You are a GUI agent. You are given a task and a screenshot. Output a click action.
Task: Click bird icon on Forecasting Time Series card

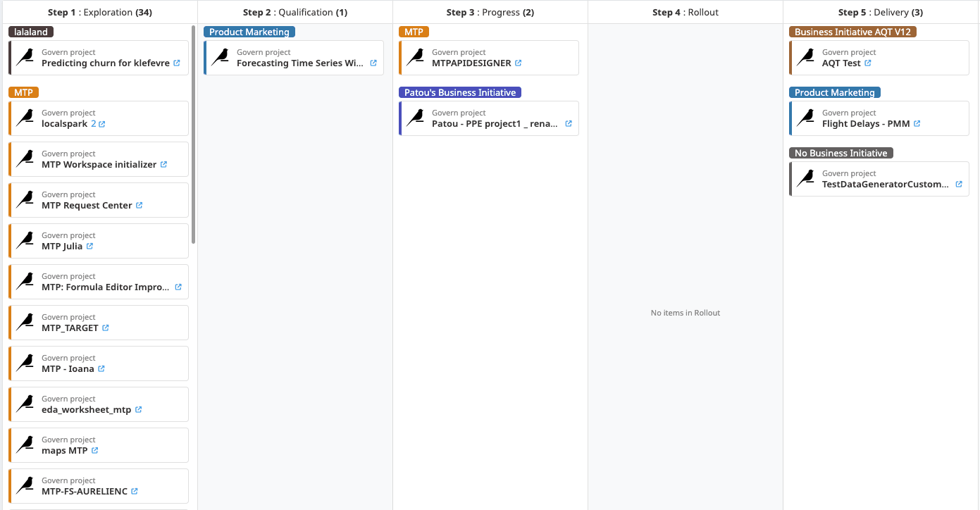221,58
